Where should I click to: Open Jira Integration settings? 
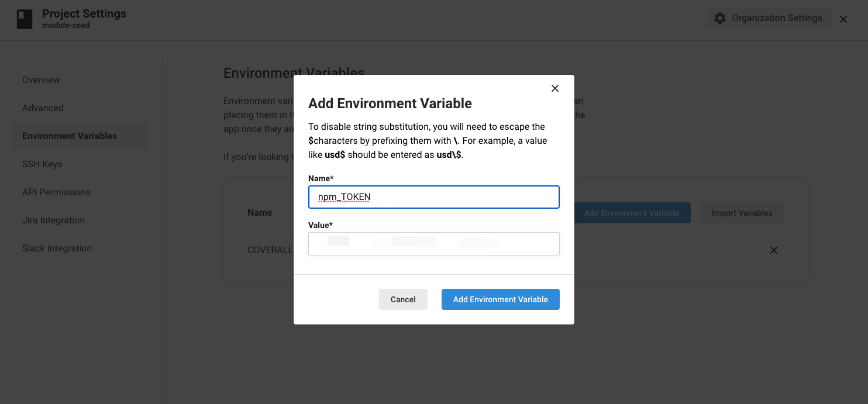(53, 220)
